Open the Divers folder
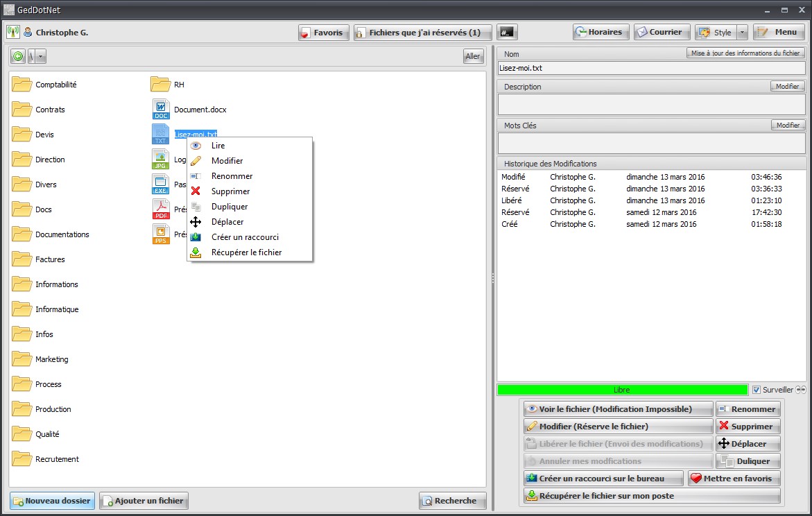812x516 pixels. [35, 184]
